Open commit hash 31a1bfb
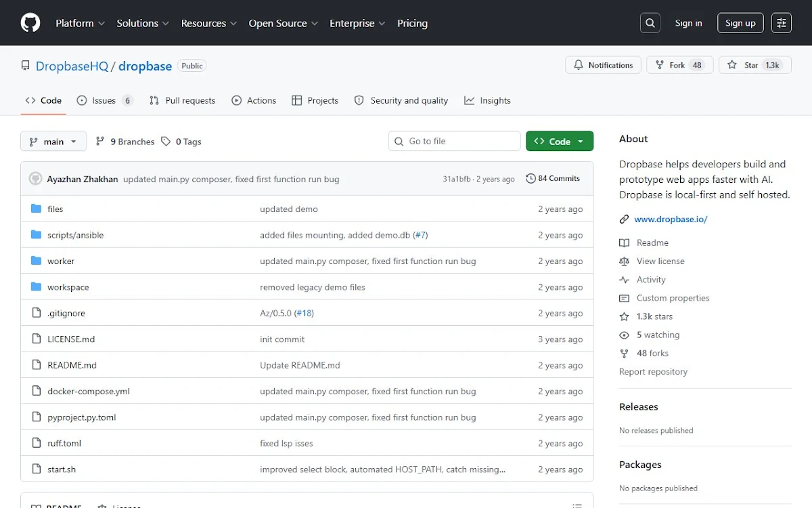Viewport: 812px width, 508px height. point(457,179)
